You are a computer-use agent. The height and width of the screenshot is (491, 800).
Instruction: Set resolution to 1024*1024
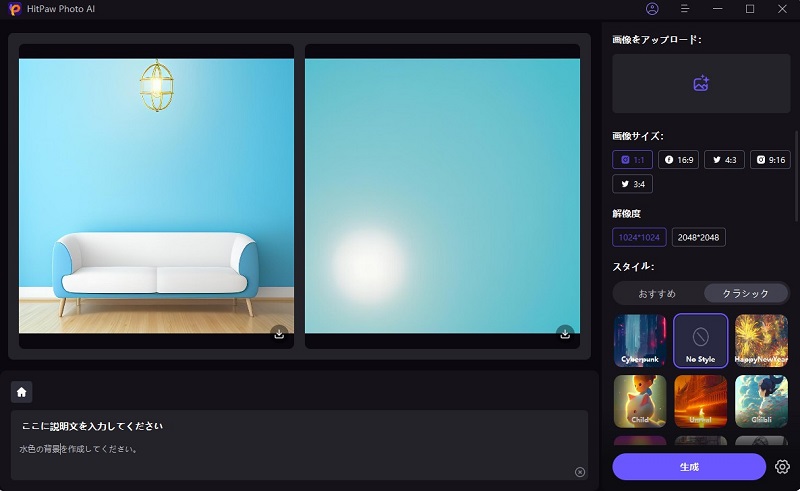pos(639,237)
